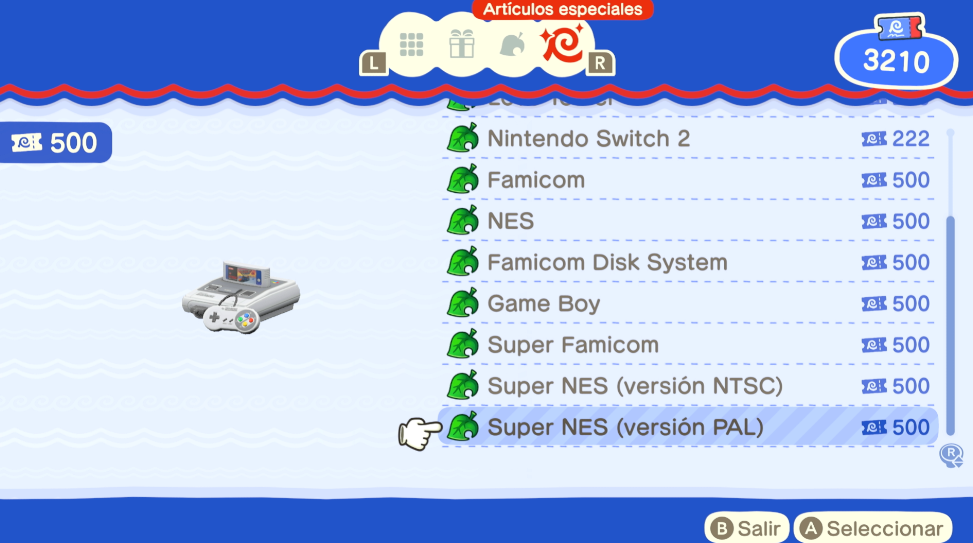The image size is (973, 543).
Task: Choose Famicom Disk System item
Action: click(x=688, y=262)
